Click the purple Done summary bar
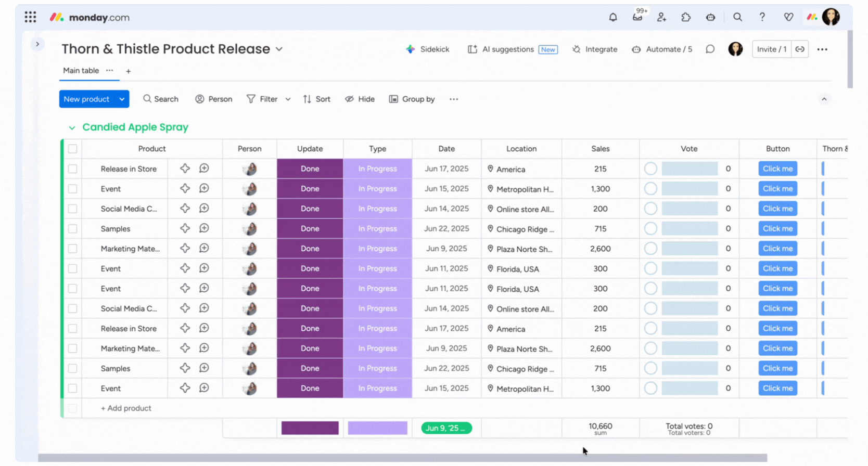Screen dimensions: 868x466 [310, 428]
